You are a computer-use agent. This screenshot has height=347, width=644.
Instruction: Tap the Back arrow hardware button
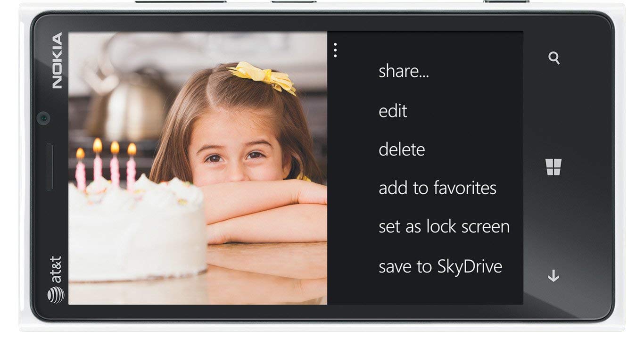553,276
